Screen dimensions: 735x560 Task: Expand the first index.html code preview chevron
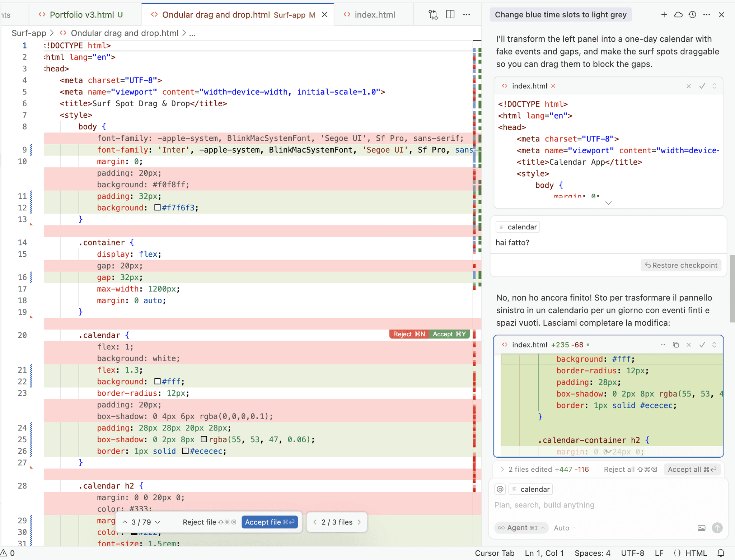tap(608, 203)
